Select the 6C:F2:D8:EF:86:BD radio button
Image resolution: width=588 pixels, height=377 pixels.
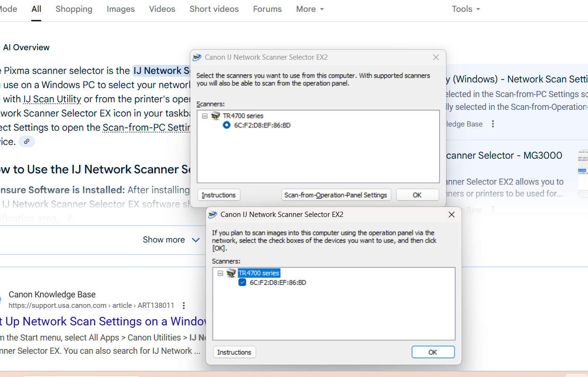click(x=227, y=126)
